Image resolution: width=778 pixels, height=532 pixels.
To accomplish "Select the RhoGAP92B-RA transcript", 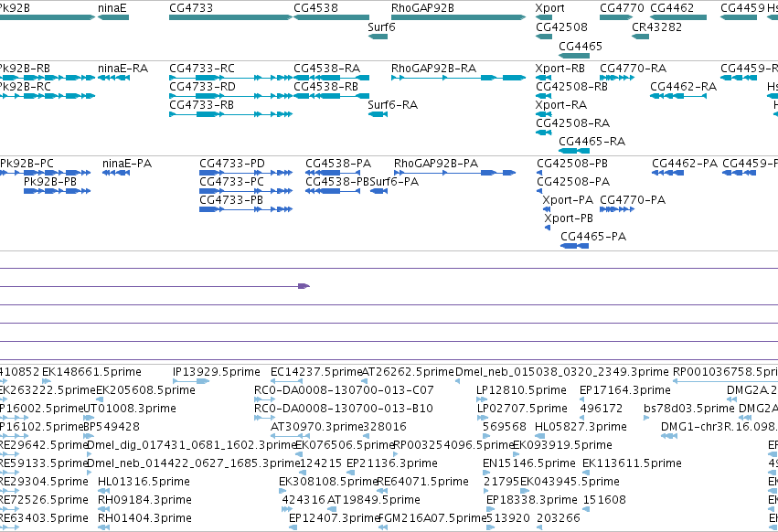I will tap(458, 78).
